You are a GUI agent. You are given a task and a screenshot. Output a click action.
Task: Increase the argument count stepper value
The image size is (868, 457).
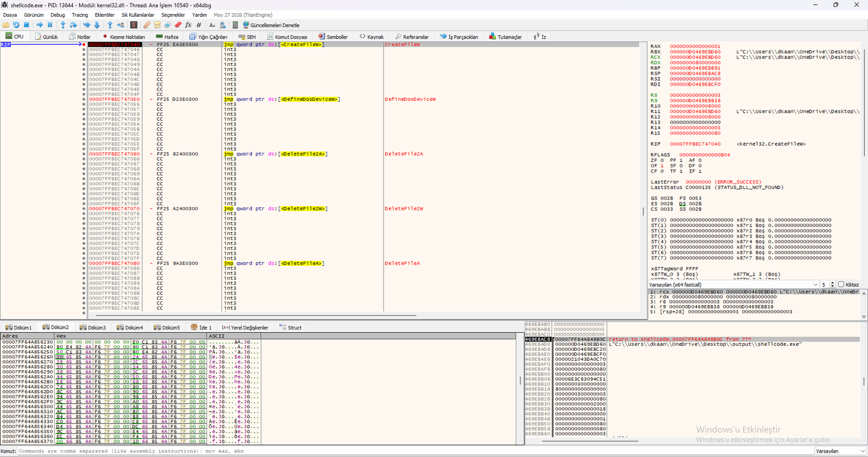[x=833, y=283]
